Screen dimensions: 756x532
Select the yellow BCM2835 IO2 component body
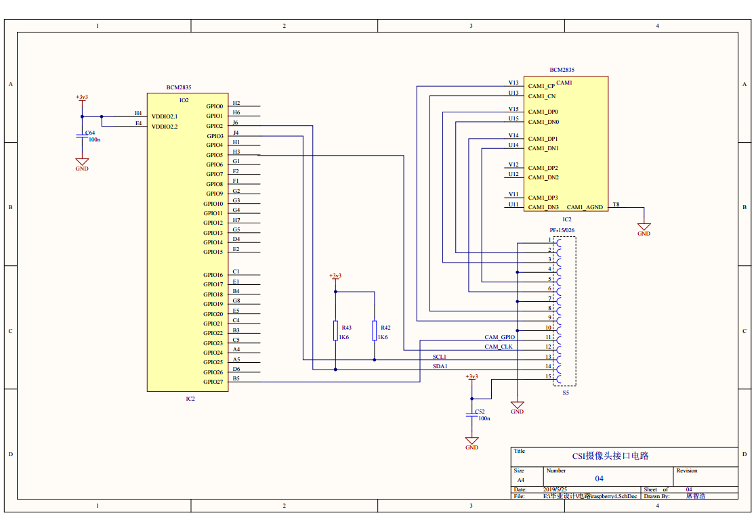(188, 242)
